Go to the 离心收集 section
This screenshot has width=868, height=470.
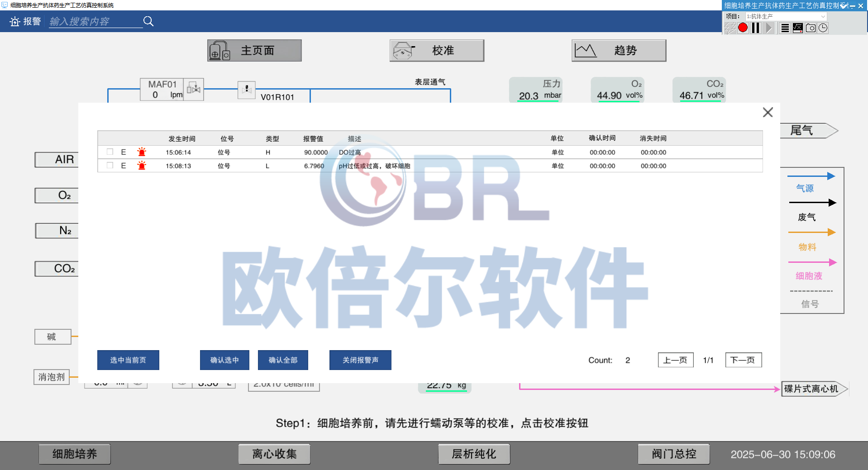coord(274,454)
